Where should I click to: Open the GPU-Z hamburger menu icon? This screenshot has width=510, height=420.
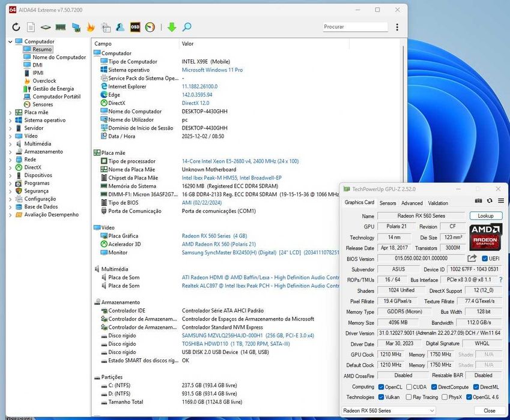click(501, 201)
